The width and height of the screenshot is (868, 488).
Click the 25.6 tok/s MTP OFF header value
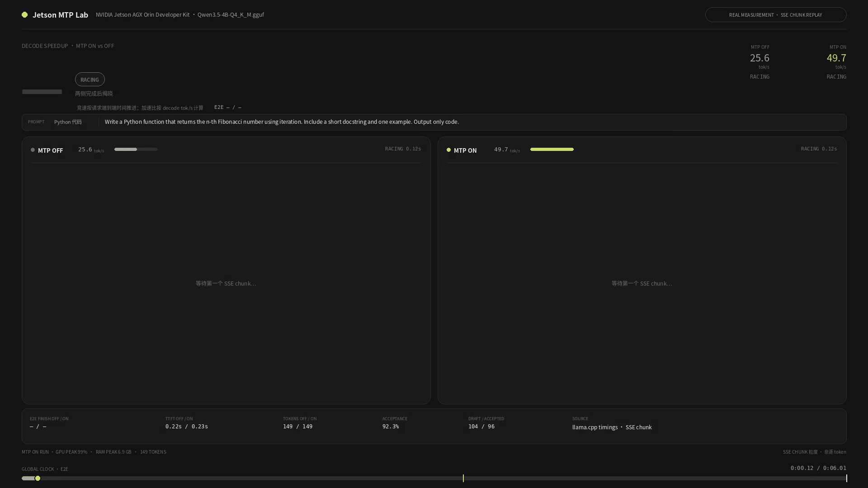click(x=759, y=58)
